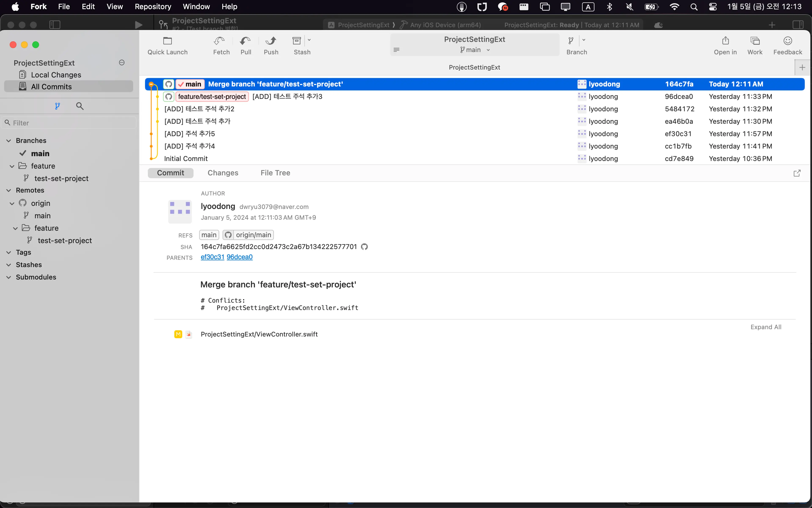Select local main branch
The width and height of the screenshot is (812, 508).
pyautogui.click(x=40, y=153)
